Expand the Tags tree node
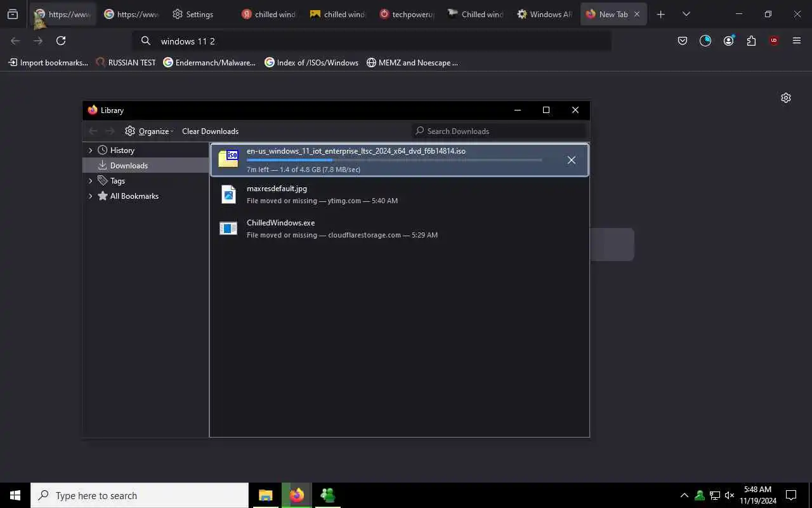 pos(91,181)
